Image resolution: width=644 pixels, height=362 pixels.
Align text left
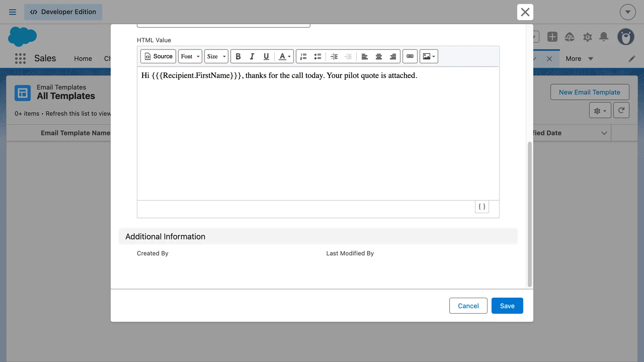point(365,56)
